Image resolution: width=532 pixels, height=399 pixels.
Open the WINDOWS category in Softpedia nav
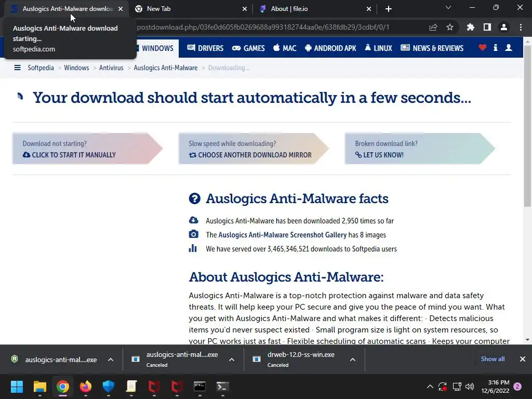(155, 48)
